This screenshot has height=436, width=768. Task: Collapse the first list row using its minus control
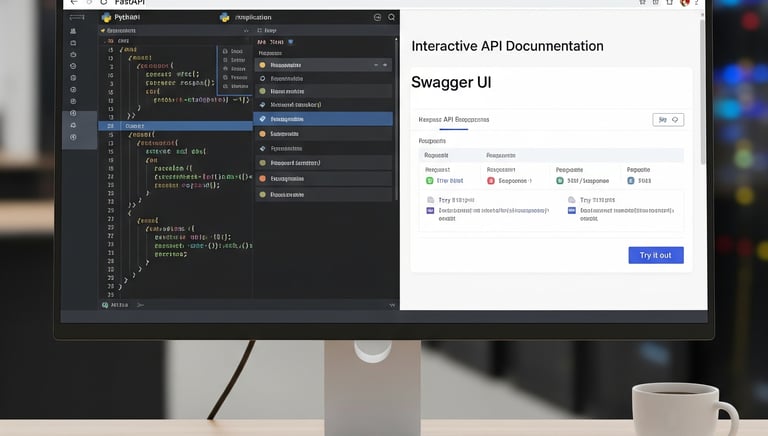pyautogui.click(x=376, y=65)
